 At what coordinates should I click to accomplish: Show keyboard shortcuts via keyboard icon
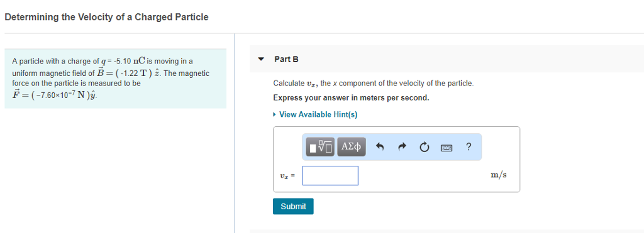pyautogui.click(x=447, y=147)
